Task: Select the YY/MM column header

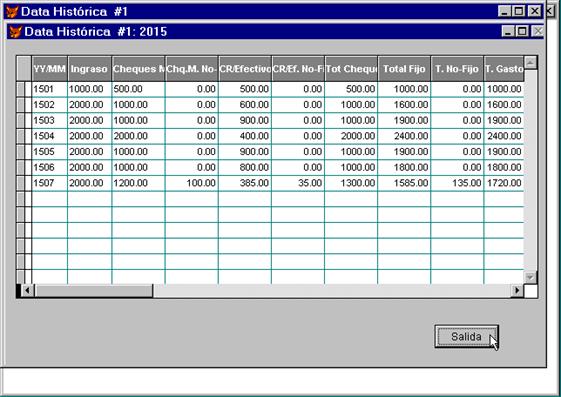Action: click(49, 69)
